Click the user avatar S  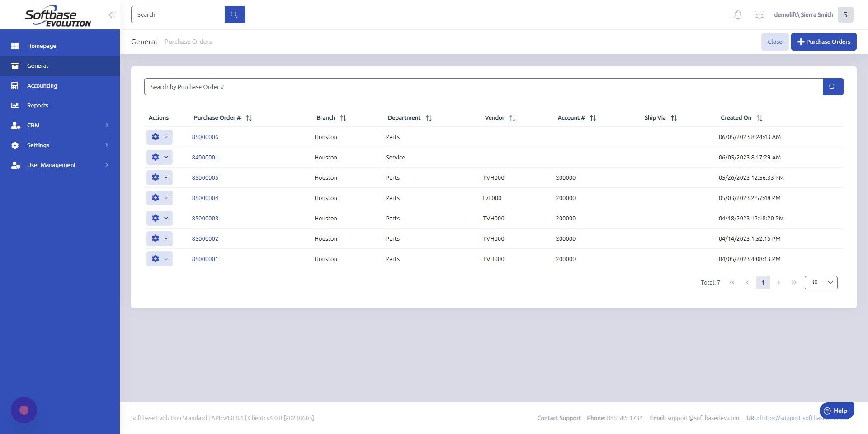click(845, 14)
